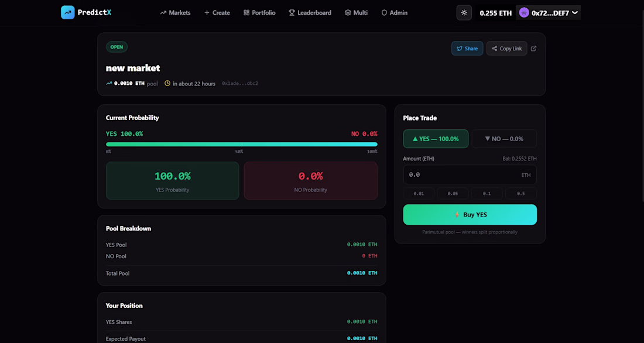
Task: Select the YES — 100.0% trade option
Action: pyautogui.click(x=436, y=139)
